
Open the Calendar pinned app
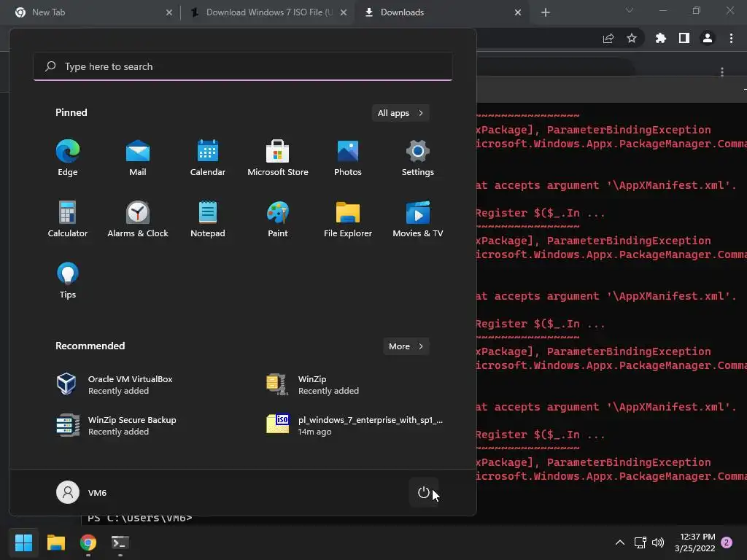pos(208,158)
